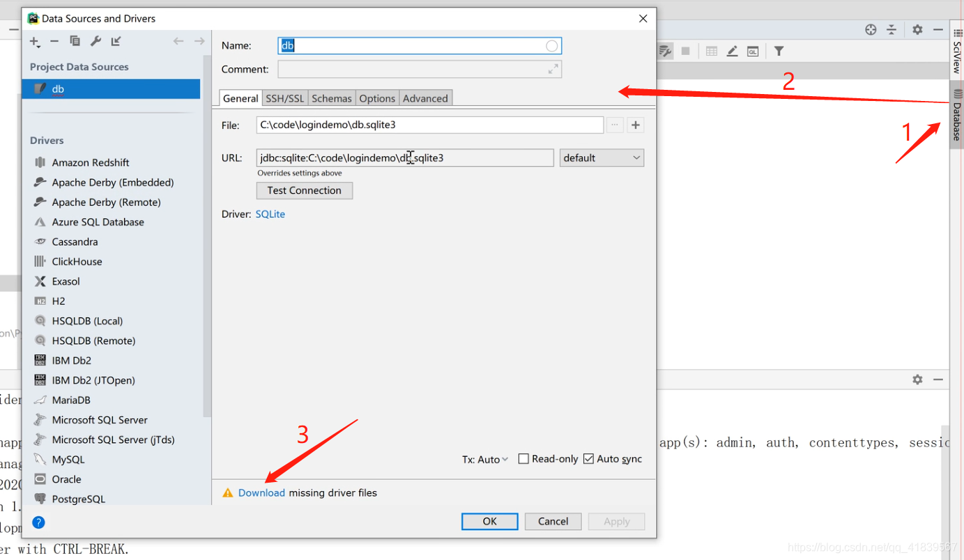Viewport: 964px width, 560px height.
Task: Browse for database file with ellipsis button
Action: pyautogui.click(x=615, y=125)
